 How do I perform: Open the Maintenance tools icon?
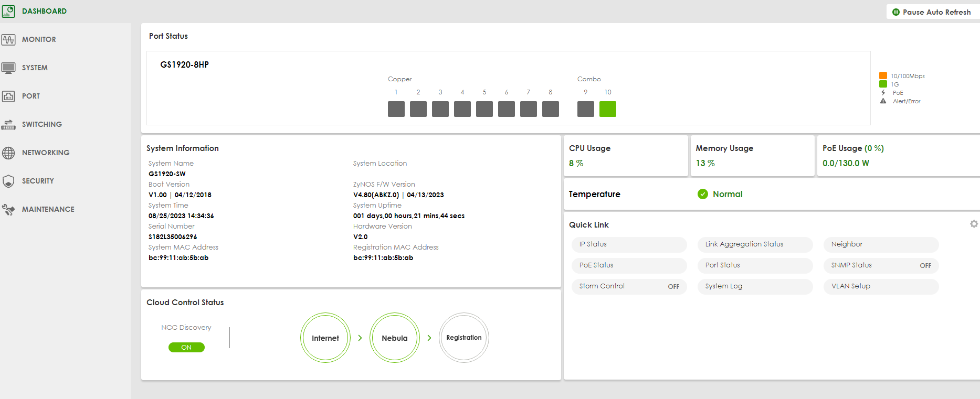coord(8,209)
